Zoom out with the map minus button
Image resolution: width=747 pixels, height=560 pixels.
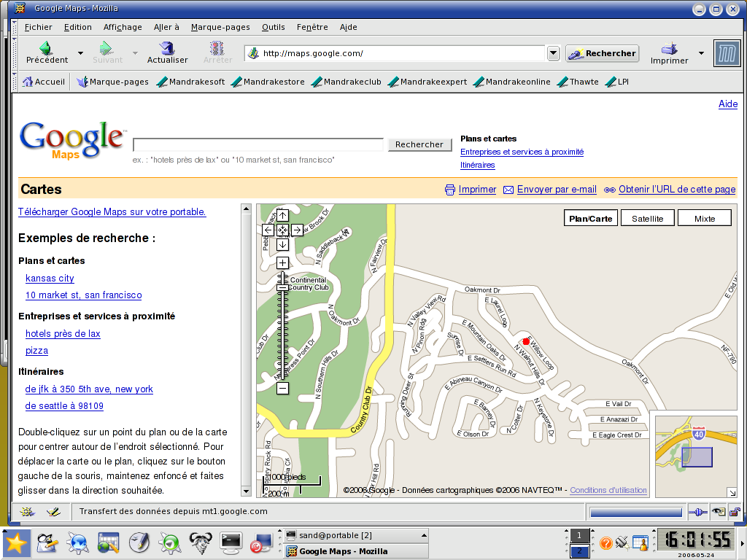click(282, 389)
